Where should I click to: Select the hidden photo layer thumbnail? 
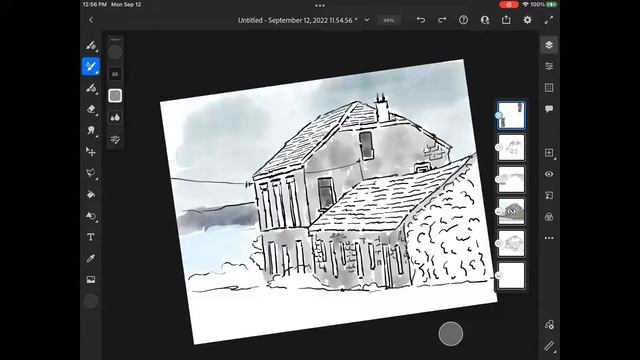[511, 211]
